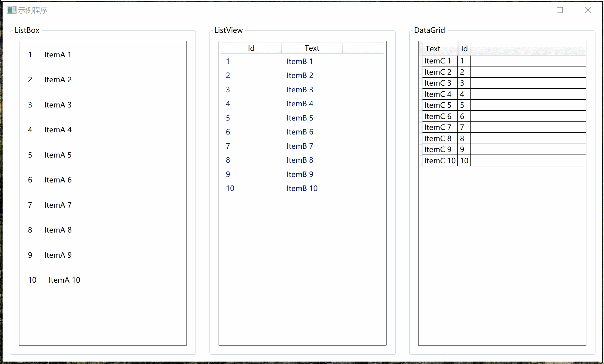This screenshot has height=364, width=604.
Task: Select the ItemB 3 row
Action: pos(300,90)
